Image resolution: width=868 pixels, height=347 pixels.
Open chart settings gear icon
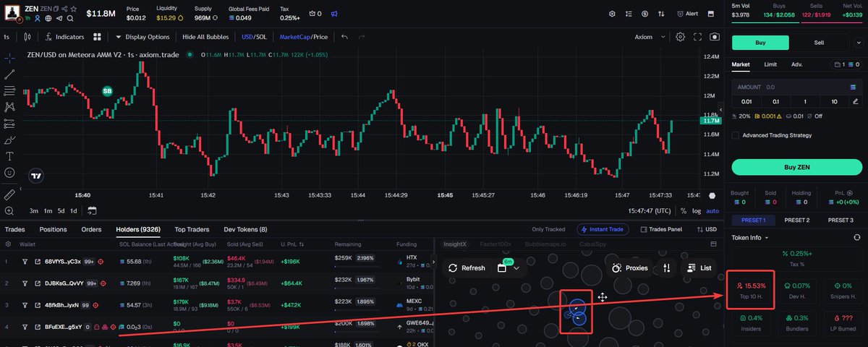680,37
